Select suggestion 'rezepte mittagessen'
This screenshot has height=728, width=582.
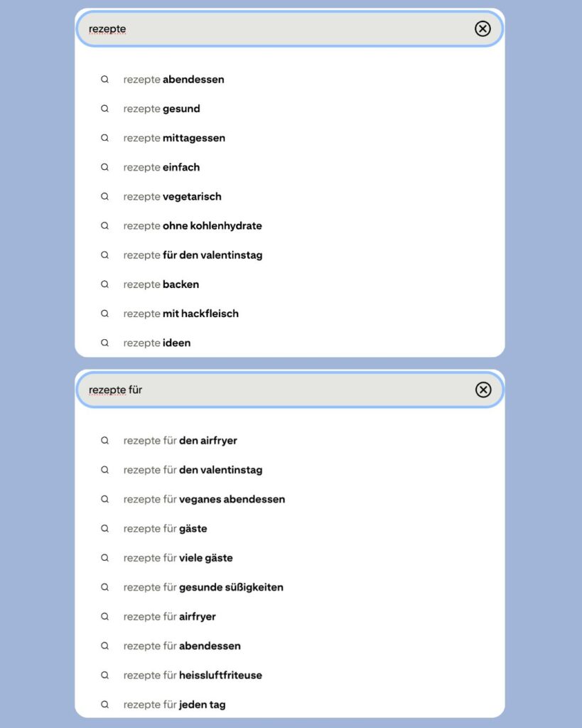pos(174,138)
